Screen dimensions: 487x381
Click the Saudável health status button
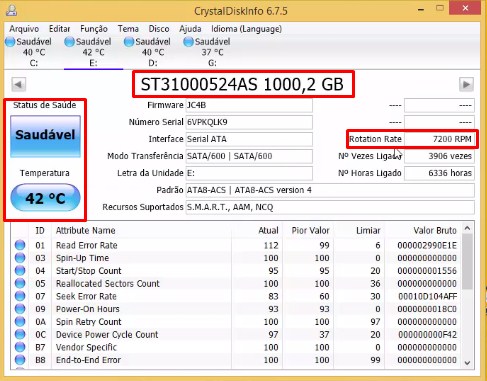45,136
